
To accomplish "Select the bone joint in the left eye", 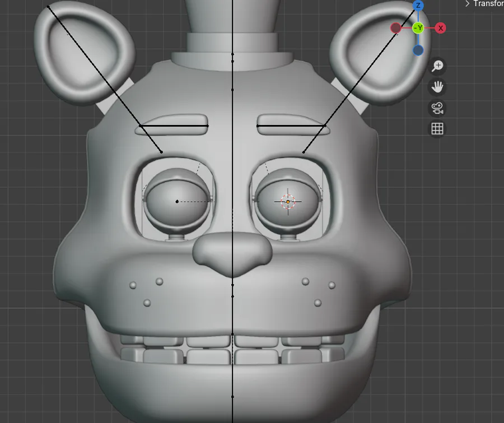I will 177,202.
